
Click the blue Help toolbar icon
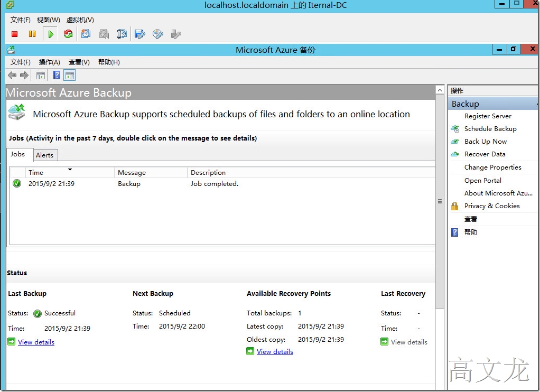(x=57, y=75)
